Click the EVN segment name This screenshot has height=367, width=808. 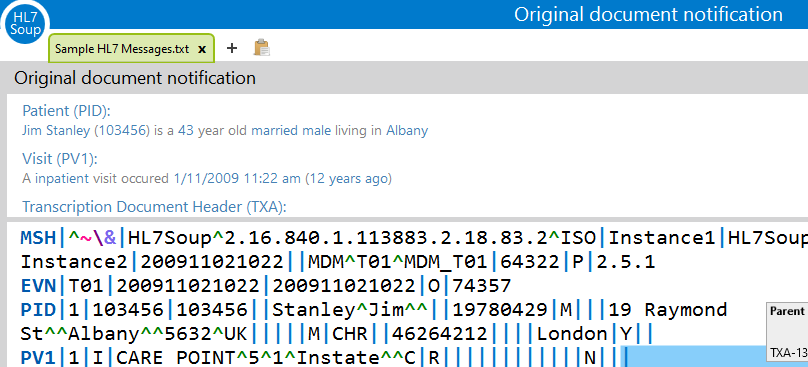tap(38, 286)
